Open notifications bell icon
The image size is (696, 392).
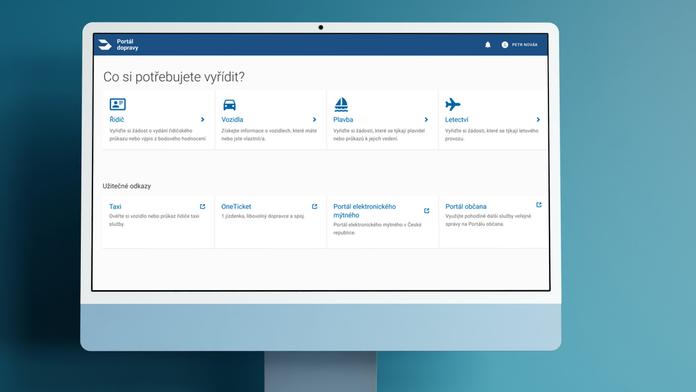pos(487,44)
